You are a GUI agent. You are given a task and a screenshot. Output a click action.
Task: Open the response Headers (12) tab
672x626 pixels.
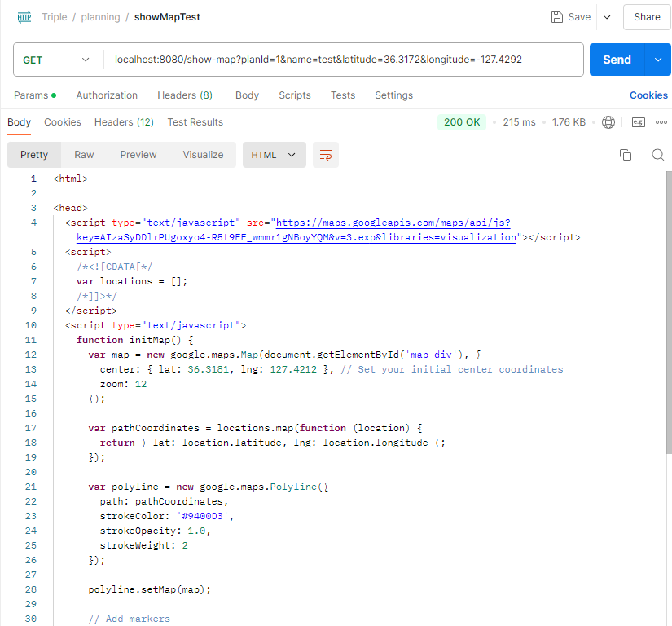click(124, 122)
